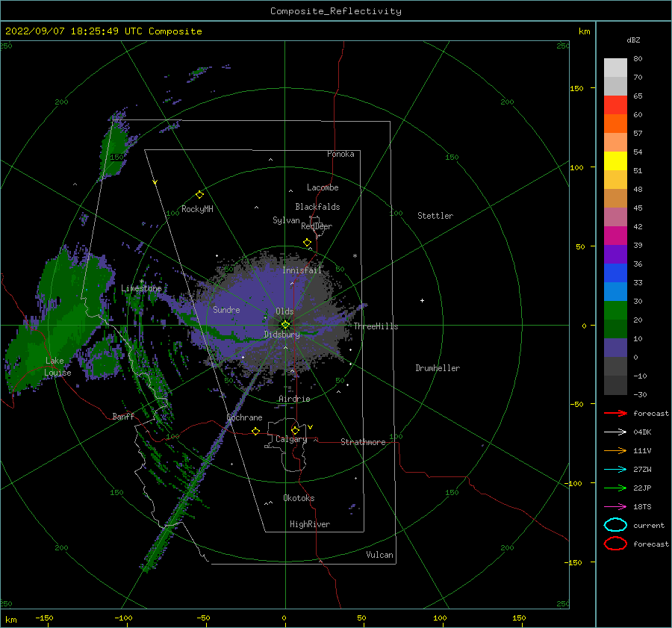
Task: Select the 42 dBZ pink color swatch
Action: (615, 217)
